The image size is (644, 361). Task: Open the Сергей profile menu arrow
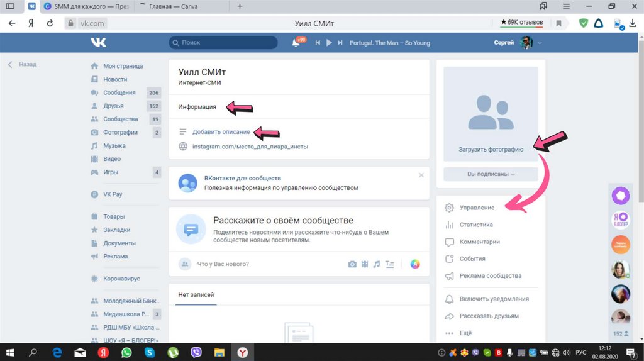(540, 43)
